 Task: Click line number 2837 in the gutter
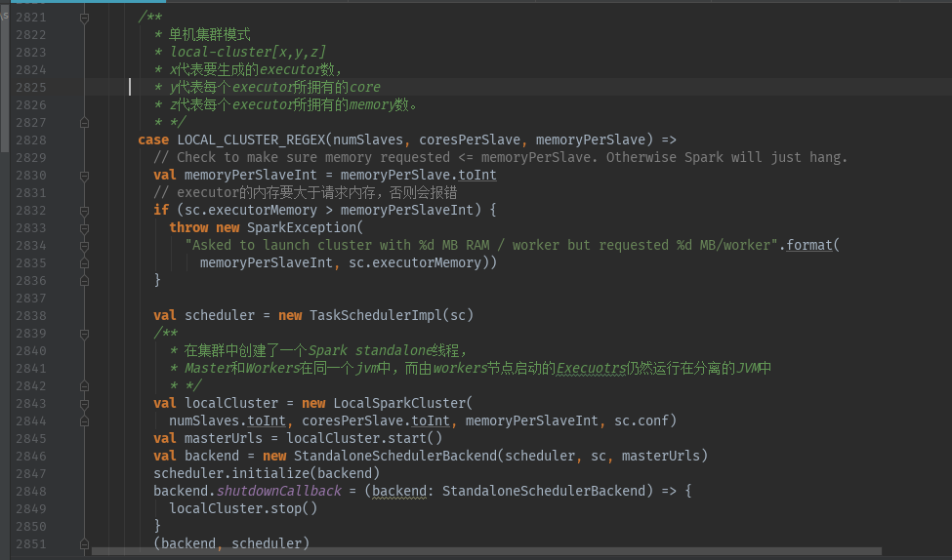coord(31,298)
